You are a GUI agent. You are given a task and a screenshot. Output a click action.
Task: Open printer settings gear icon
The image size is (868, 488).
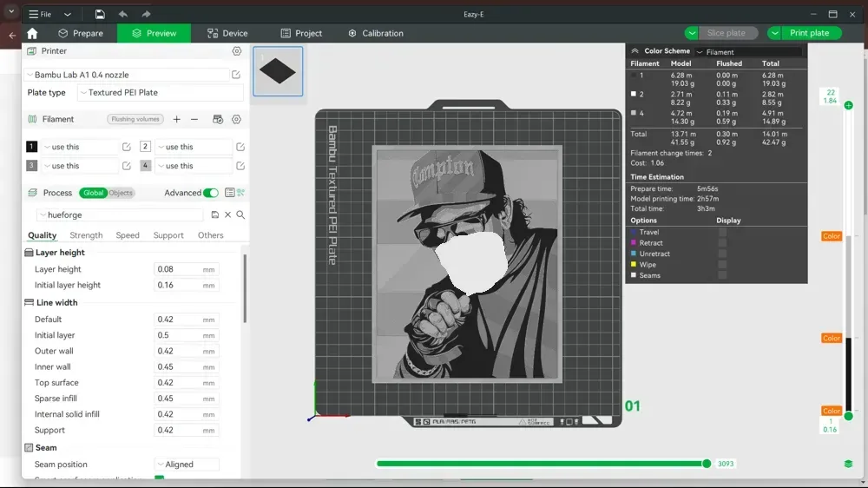[x=236, y=51]
